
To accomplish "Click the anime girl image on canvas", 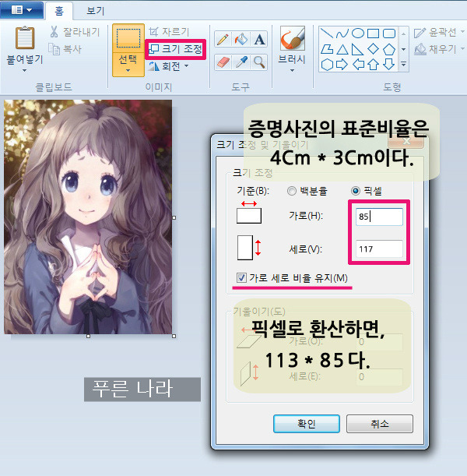I will click(x=88, y=217).
